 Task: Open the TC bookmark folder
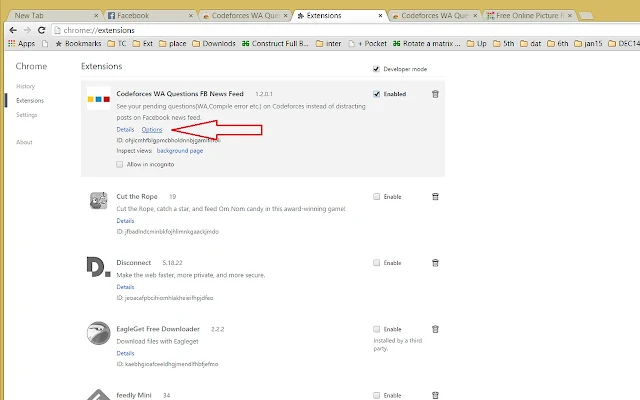point(117,43)
